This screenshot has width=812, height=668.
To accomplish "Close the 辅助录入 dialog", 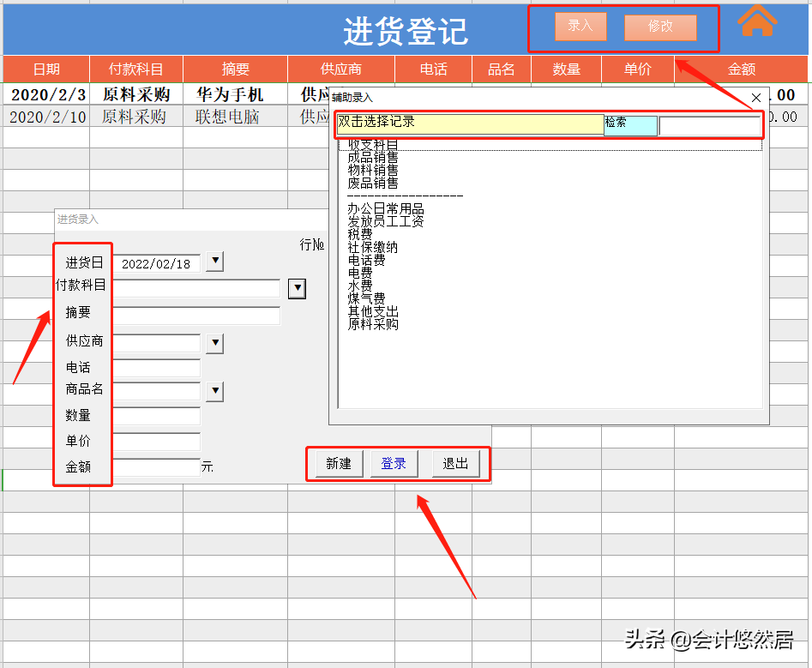I will [x=756, y=98].
